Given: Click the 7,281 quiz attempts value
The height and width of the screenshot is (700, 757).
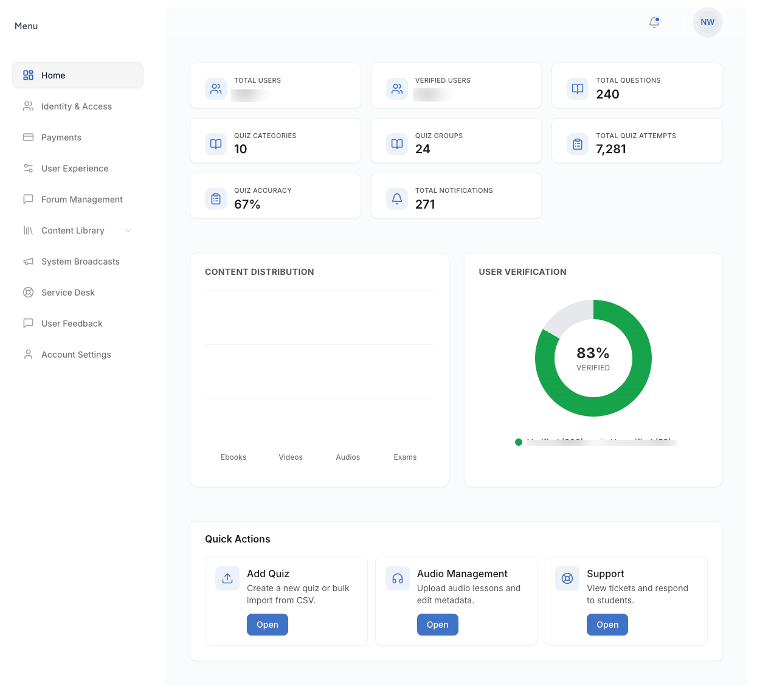Looking at the screenshot, I should coord(611,149).
